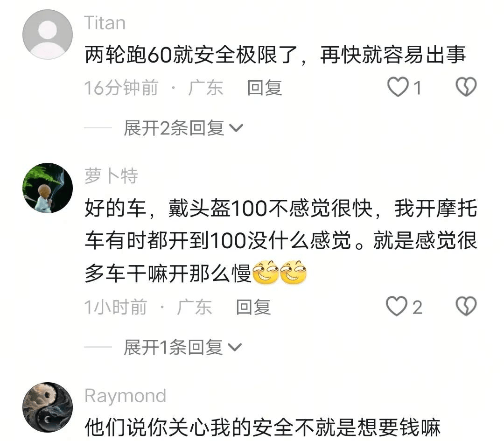Tap the like count 2 on 萝卜特's comment

tap(417, 307)
